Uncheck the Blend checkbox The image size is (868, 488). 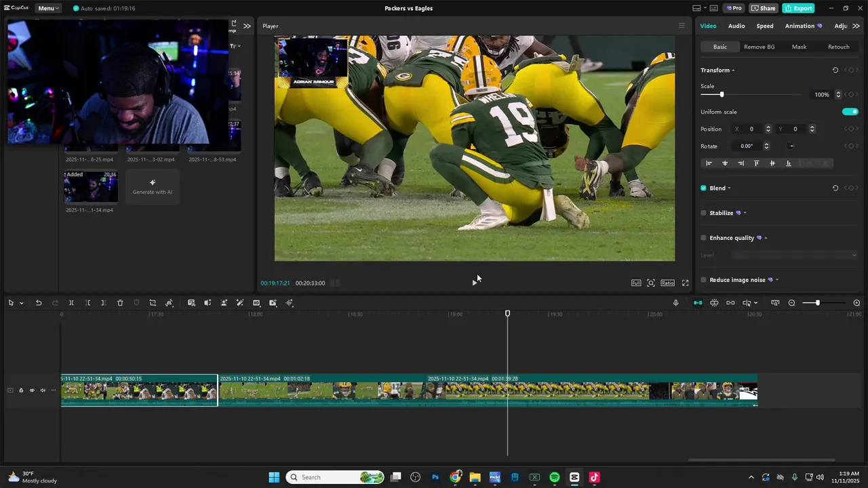(703, 188)
